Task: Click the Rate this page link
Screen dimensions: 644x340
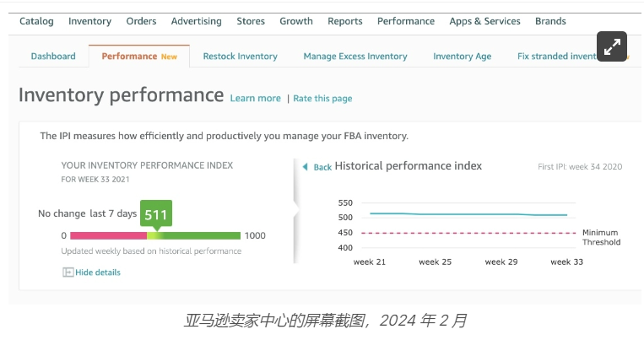Action: [322, 99]
